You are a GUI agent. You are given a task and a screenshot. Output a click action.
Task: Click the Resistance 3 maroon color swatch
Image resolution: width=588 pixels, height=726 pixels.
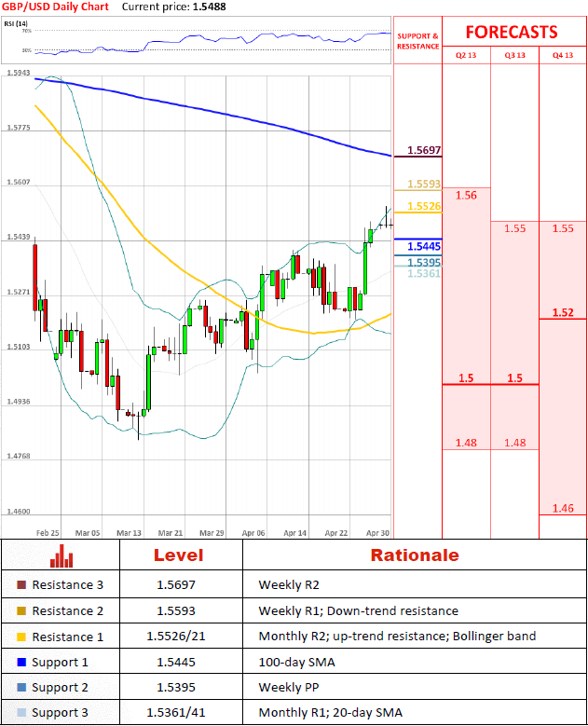tap(21, 584)
